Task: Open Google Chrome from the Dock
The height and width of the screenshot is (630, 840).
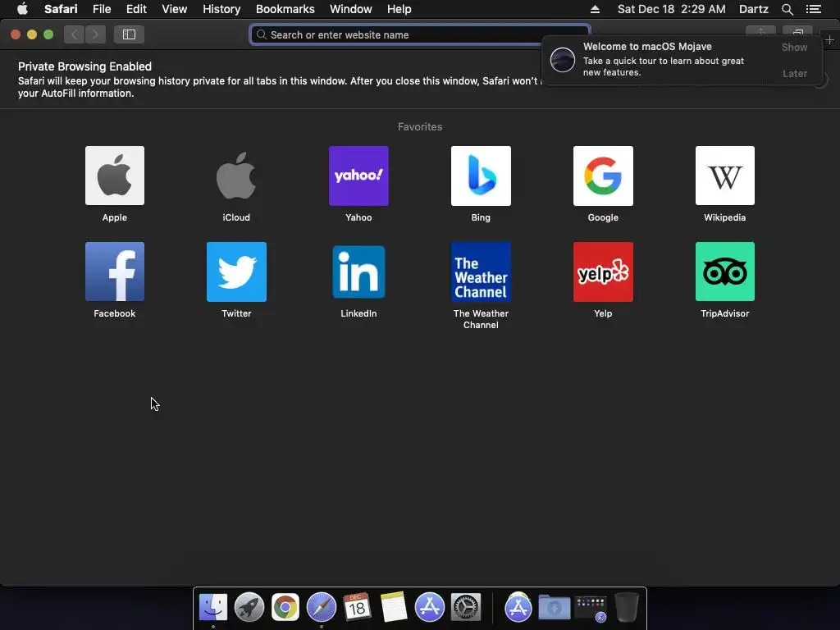Action: [285, 608]
